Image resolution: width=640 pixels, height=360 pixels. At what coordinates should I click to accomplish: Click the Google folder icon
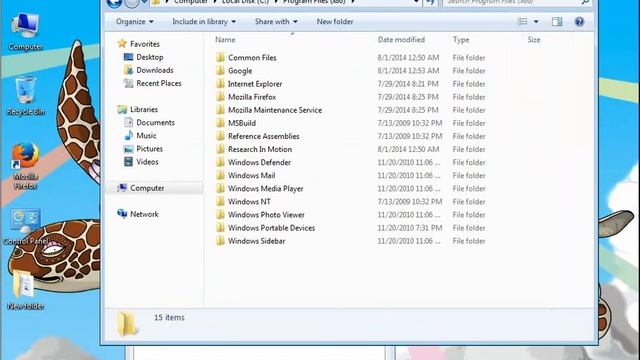220,70
